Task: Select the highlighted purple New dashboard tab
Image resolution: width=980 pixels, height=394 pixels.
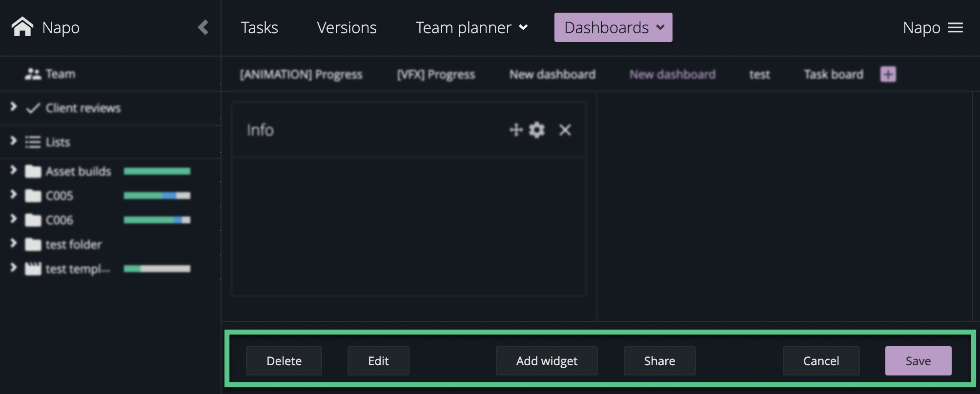Action: [x=673, y=75]
